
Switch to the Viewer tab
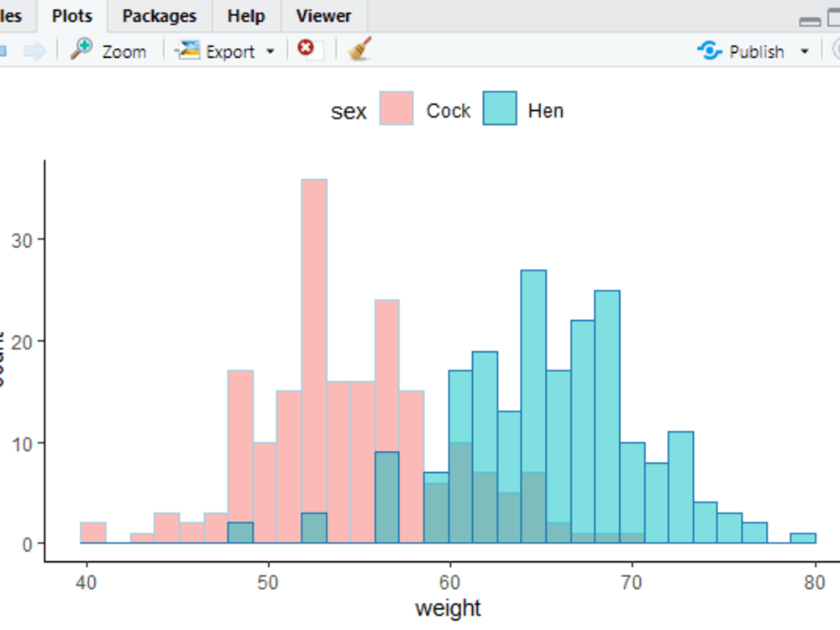pyautogui.click(x=323, y=15)
